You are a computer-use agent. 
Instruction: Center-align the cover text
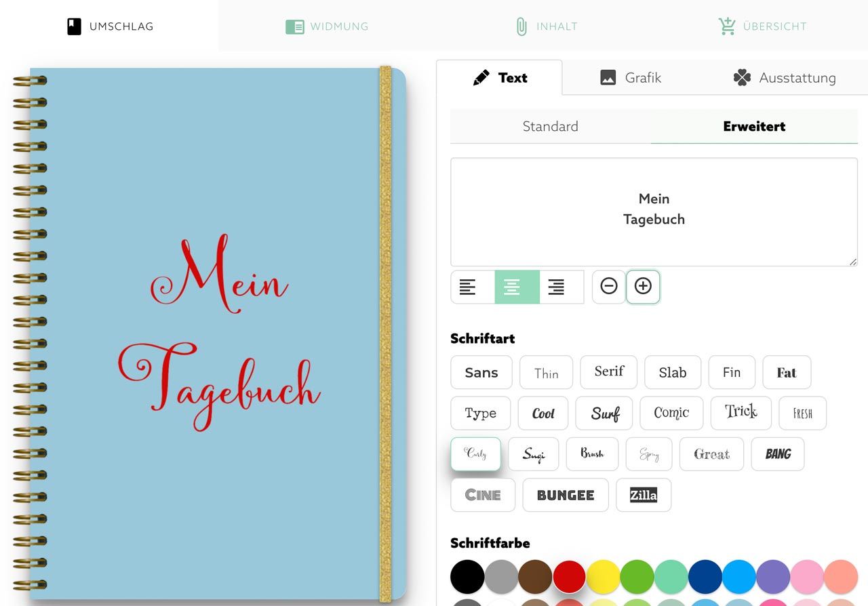517,287
